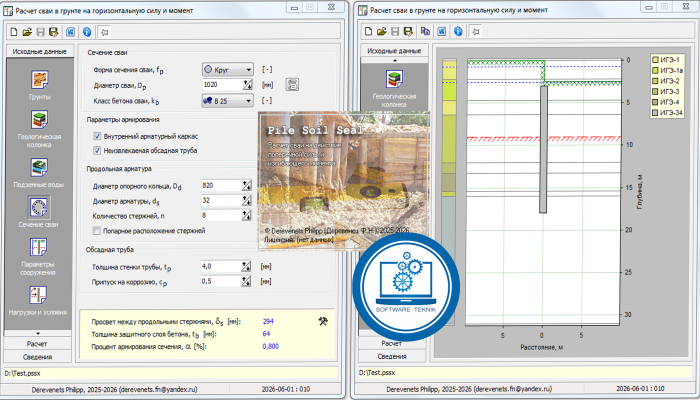Click D:\Test.pssx path in left window

(x=22, y=372)
